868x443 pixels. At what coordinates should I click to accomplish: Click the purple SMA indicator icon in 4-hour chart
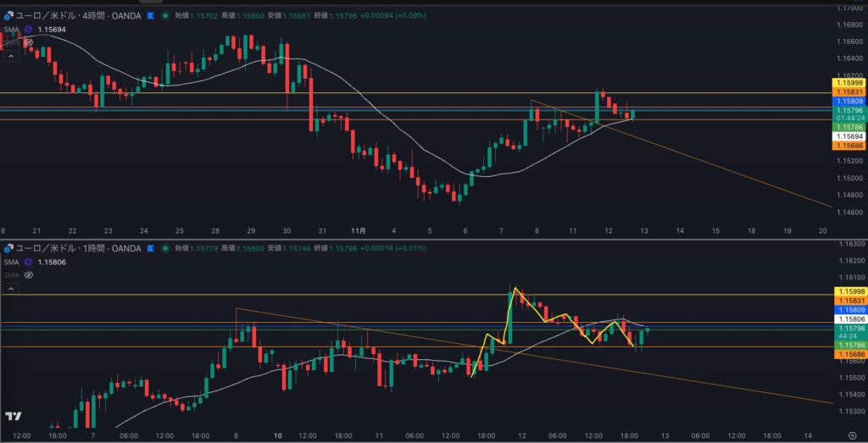[x=28, y=29]
